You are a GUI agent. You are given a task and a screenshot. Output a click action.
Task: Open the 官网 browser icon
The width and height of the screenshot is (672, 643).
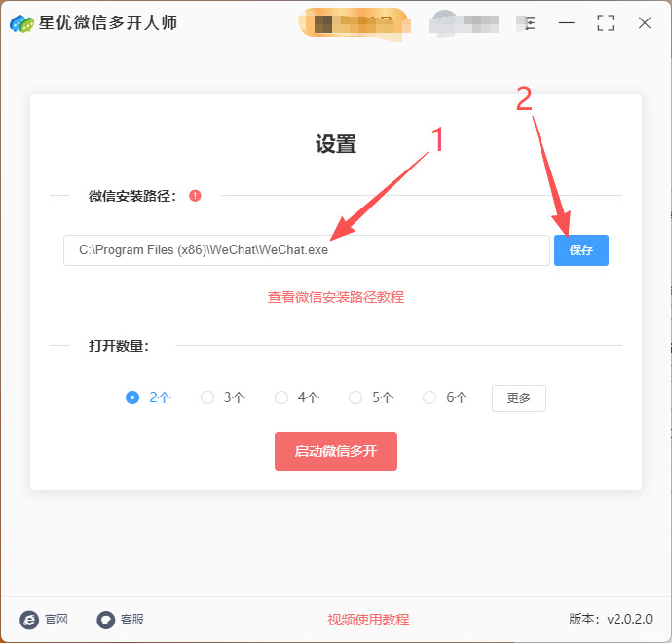[29, 620]
